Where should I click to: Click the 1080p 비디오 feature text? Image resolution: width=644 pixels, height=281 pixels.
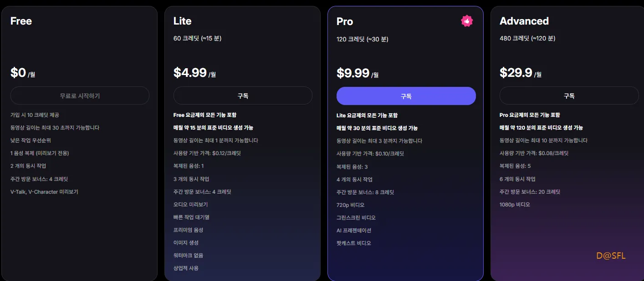(515, 205)
